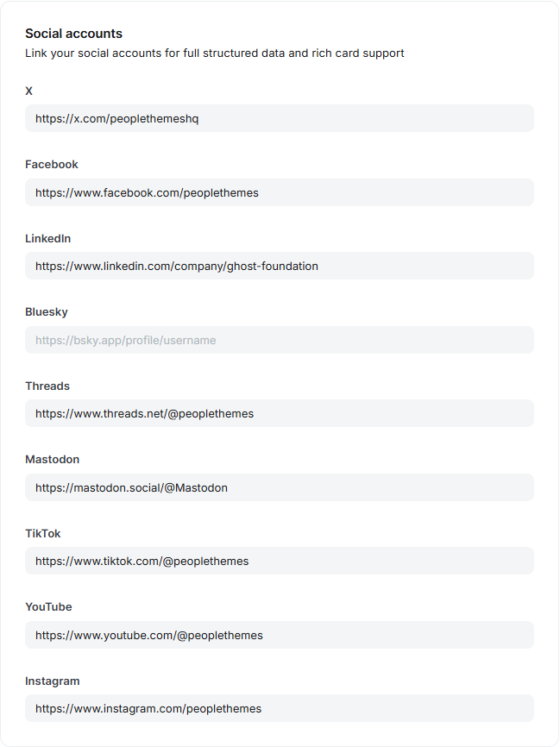Screen dimensions: 560x747
Task: Select the Instagram URL input field
Action: 280,708
